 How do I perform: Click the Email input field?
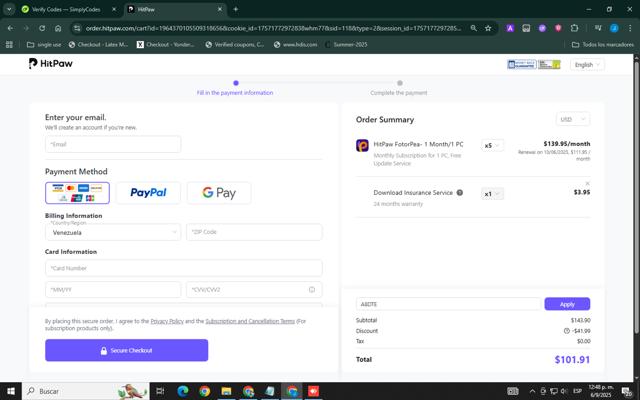coord(113,144)
